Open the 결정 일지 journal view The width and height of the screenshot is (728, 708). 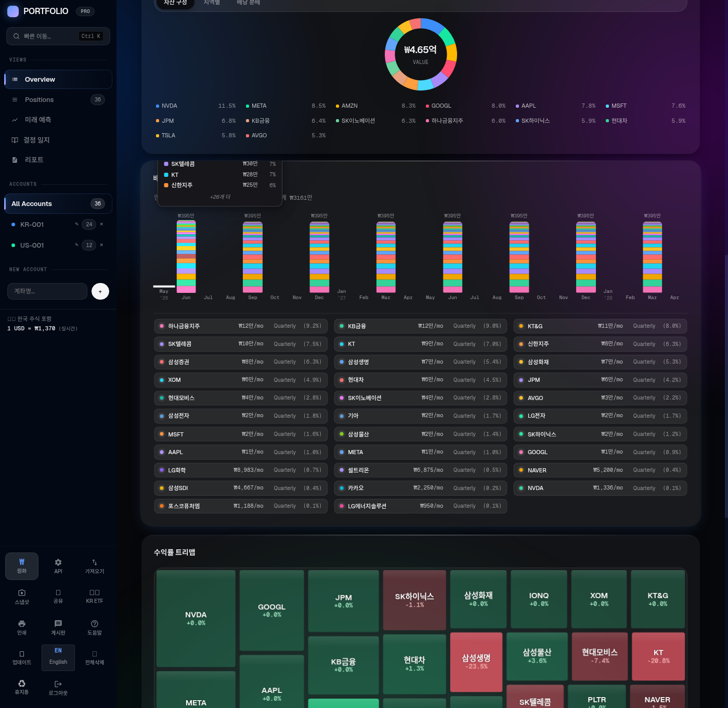pyautogui.click(x=58, y=139)
